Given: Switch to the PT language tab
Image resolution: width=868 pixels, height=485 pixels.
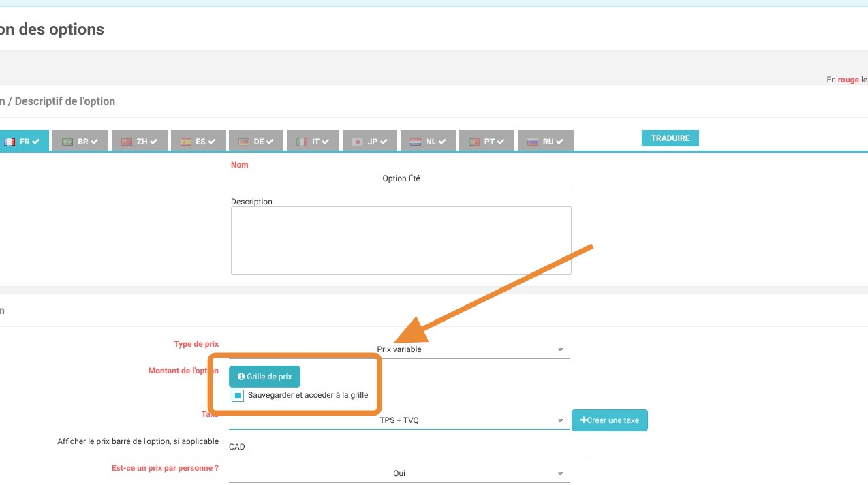Looking at the screenshot, I should pos(486,141).
